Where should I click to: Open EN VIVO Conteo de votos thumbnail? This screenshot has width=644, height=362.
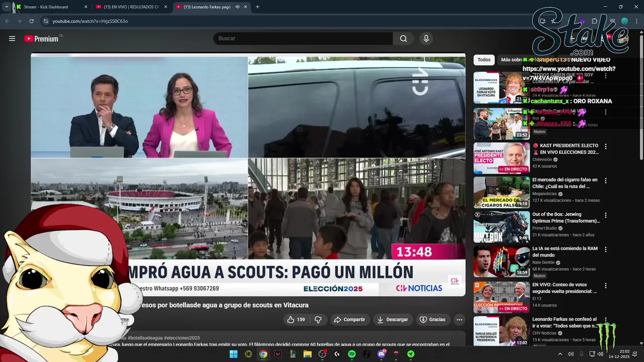[502, 297]
